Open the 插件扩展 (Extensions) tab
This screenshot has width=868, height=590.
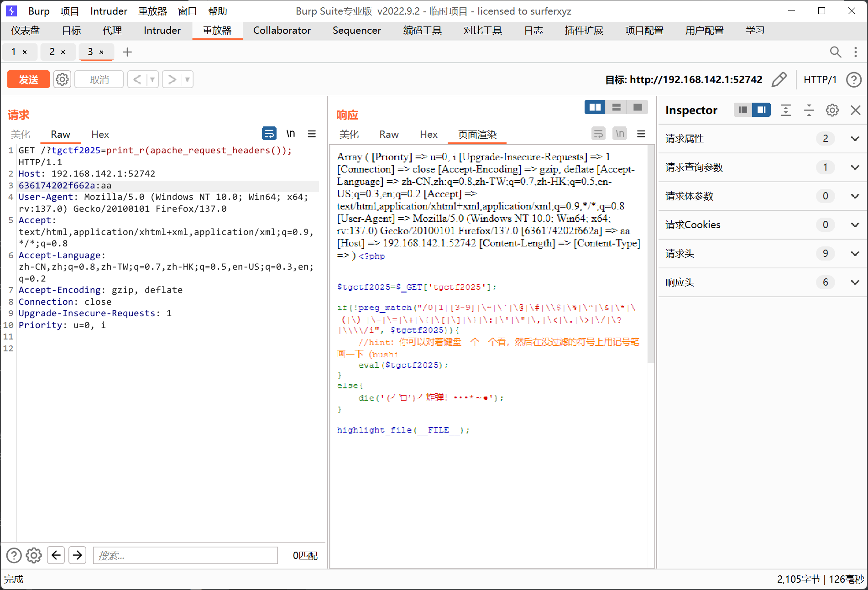click(x=584, y=30)
